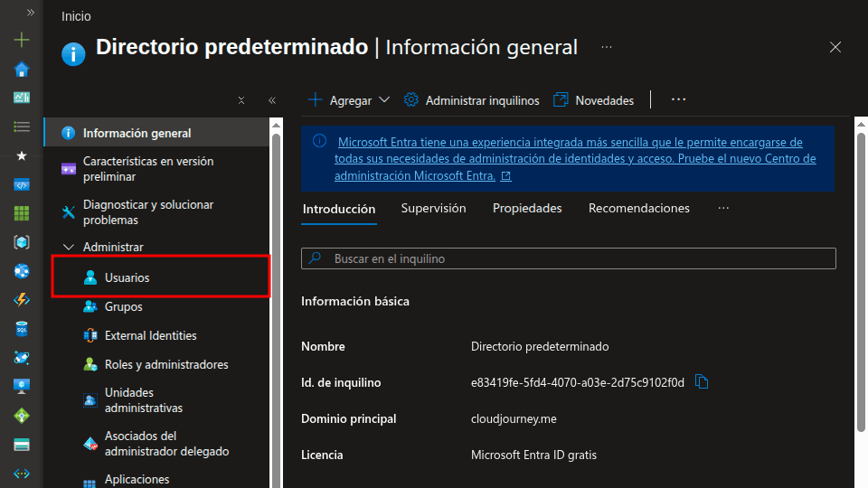Open Function App lightning icon in rail
Viewport: 868px width, 488px height.
tap(22, 300)
